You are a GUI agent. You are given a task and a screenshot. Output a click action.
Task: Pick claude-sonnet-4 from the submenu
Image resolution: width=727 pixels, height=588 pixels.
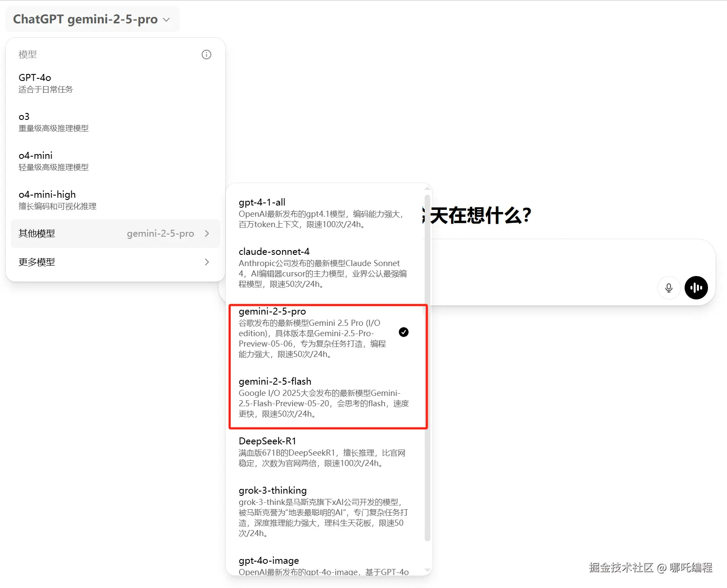tap(325, 267)
